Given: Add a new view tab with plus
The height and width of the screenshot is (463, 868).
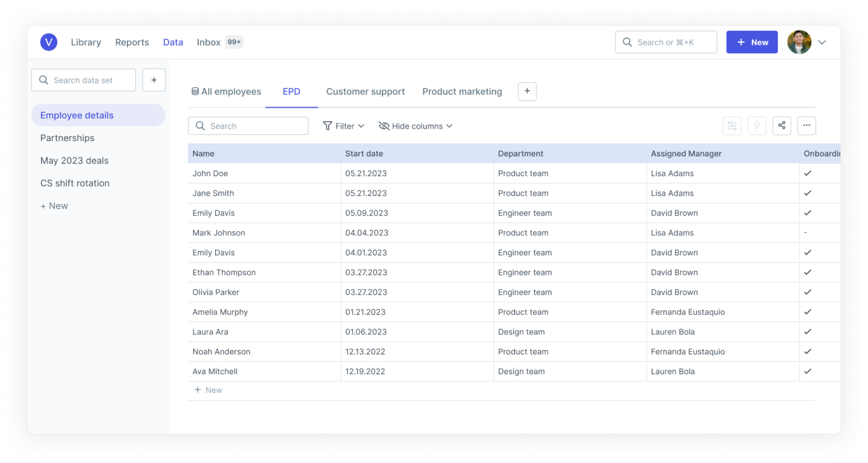Looking at the screenshot, I should (x=527, y=91).
